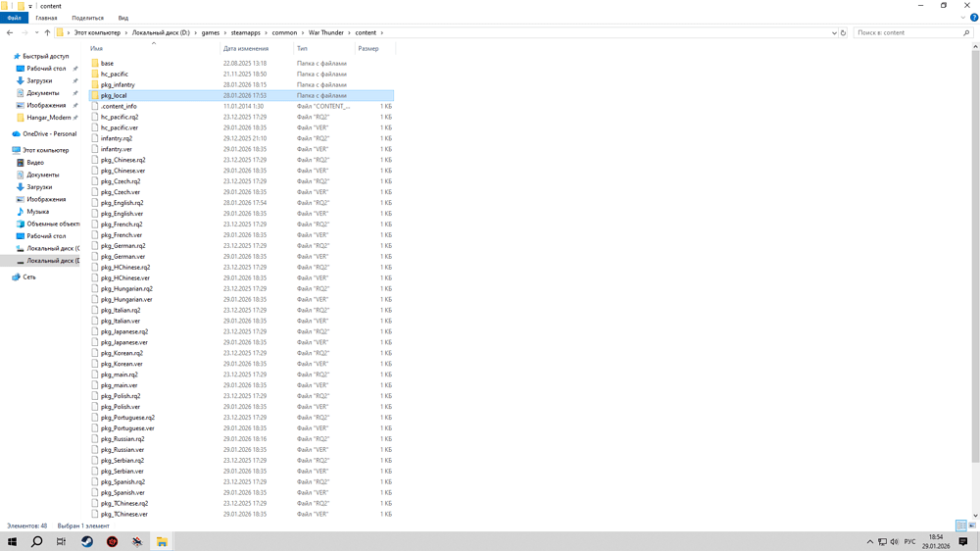Viewport: 980px width, 551px height.
Task: Sort by the Дата изменения column header
Action: pyautogui.click(x=245, y=48)
